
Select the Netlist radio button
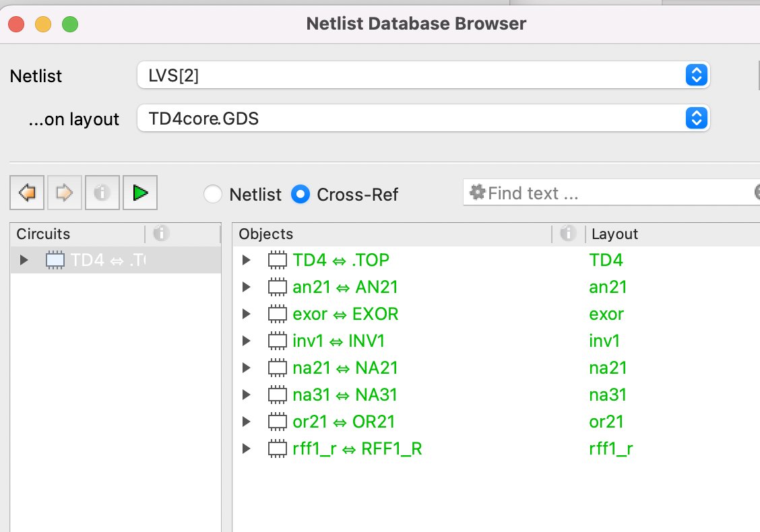coord(213,195)
